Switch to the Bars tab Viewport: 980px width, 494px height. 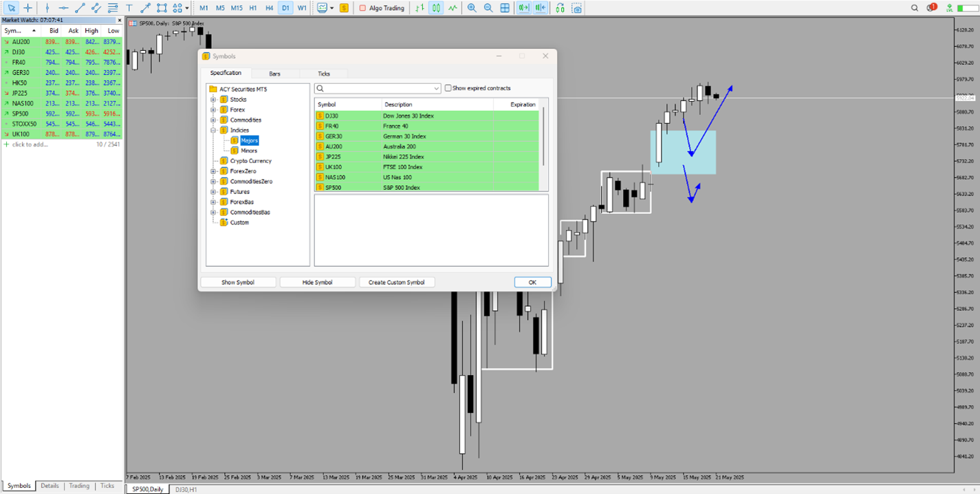pyautogui.click(x=274, y=74)
